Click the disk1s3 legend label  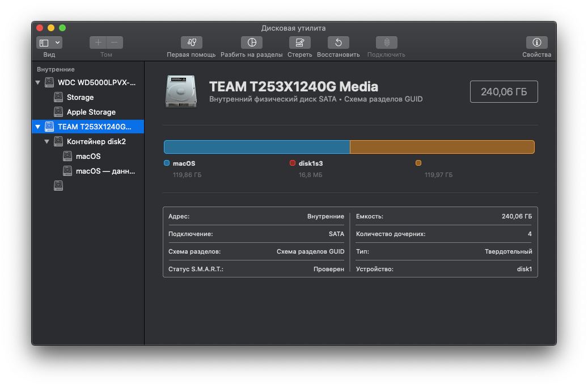click(311, 163)
